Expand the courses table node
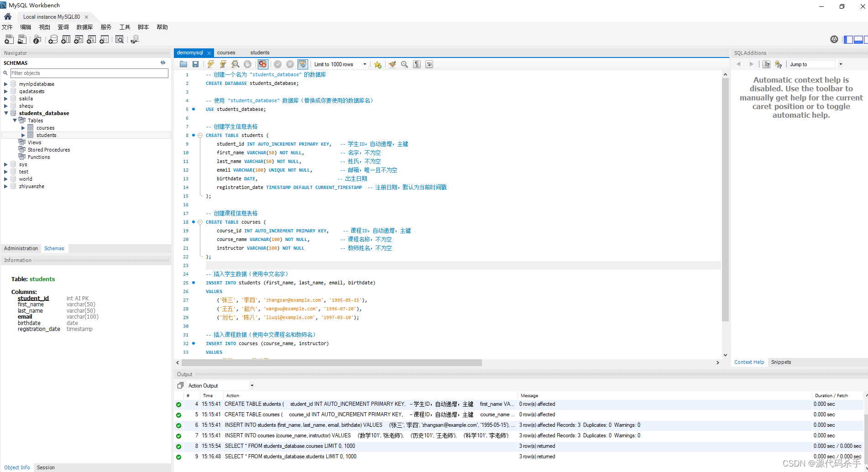This screenshot has height=472, width=868. pyautogui.click(x=23, y=128)
